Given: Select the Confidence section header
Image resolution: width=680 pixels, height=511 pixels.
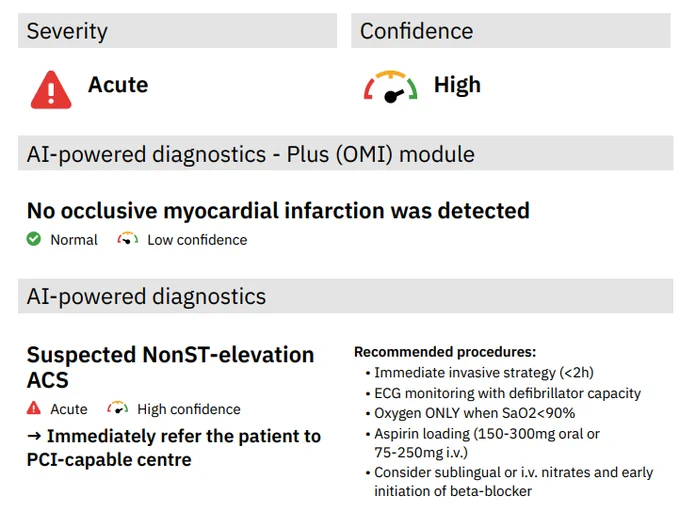Looking at the screenshot, I should pos(510,31).
